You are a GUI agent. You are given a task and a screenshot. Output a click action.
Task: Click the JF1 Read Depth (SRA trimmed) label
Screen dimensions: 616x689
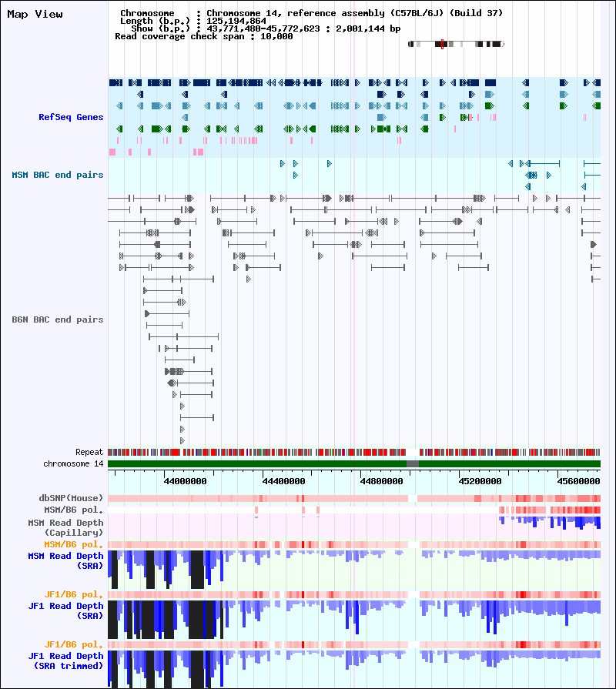tap(65, 661)
